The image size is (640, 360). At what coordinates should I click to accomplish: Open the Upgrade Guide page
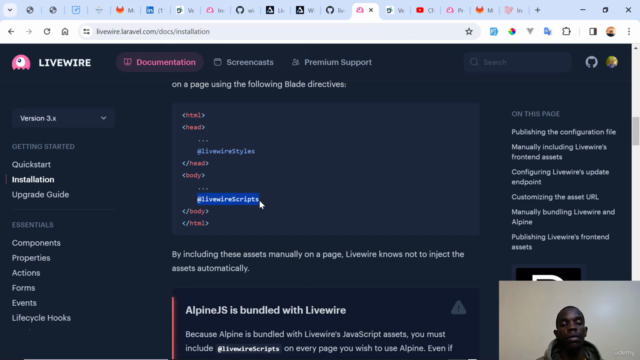[40, 195]
